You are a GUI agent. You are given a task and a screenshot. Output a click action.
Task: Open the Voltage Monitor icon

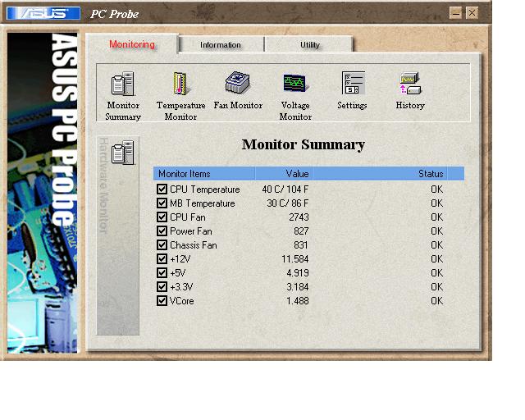tap(295, 83)
